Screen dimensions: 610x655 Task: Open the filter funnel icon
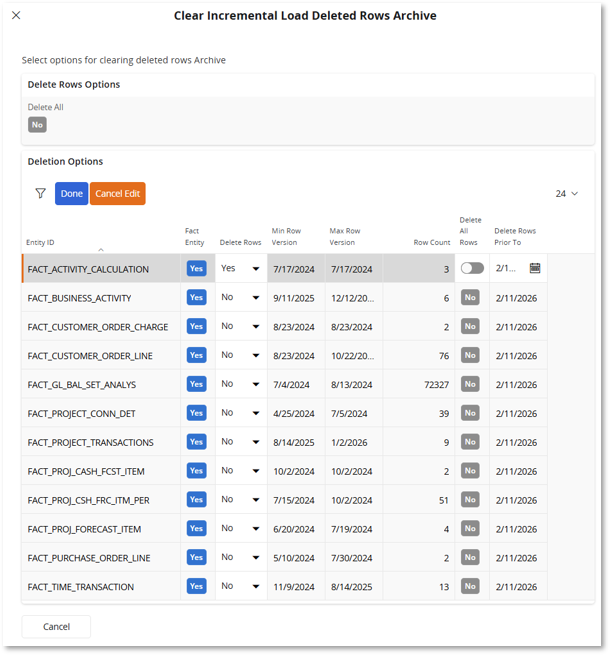pyautogui.click(x=41, y=193)
